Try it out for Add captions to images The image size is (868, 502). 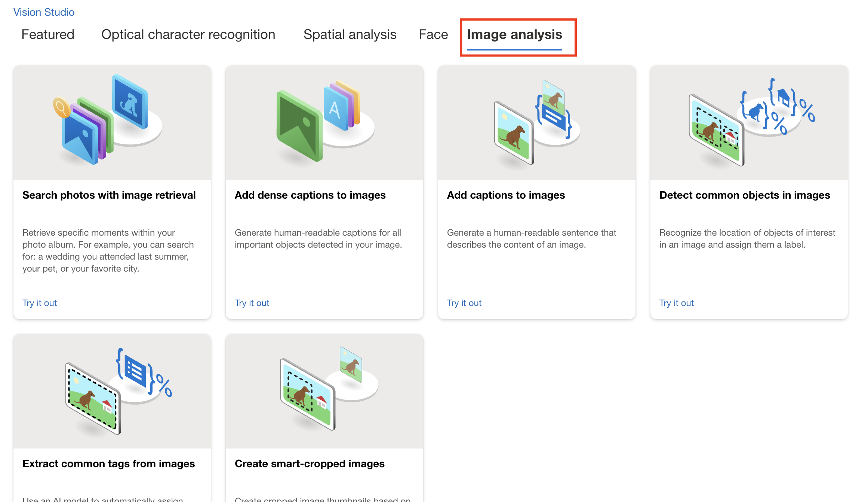464,303
